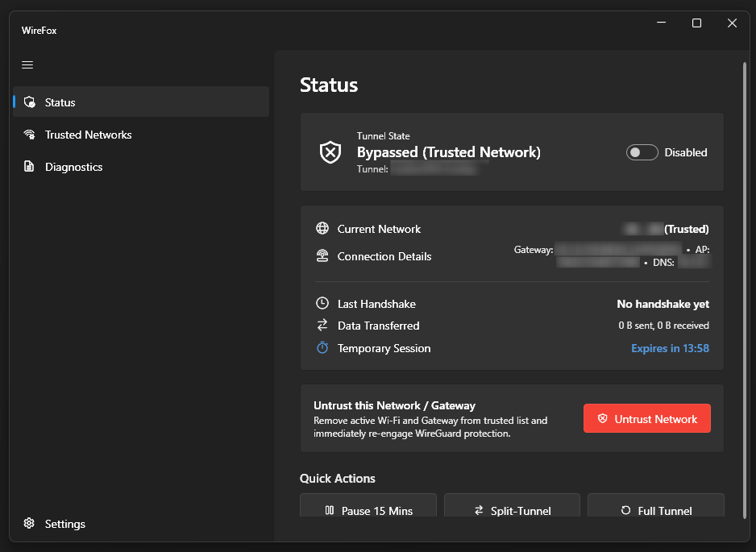Click 'No handshake yet' value
The image size is (756, 552).
(663, 304)
